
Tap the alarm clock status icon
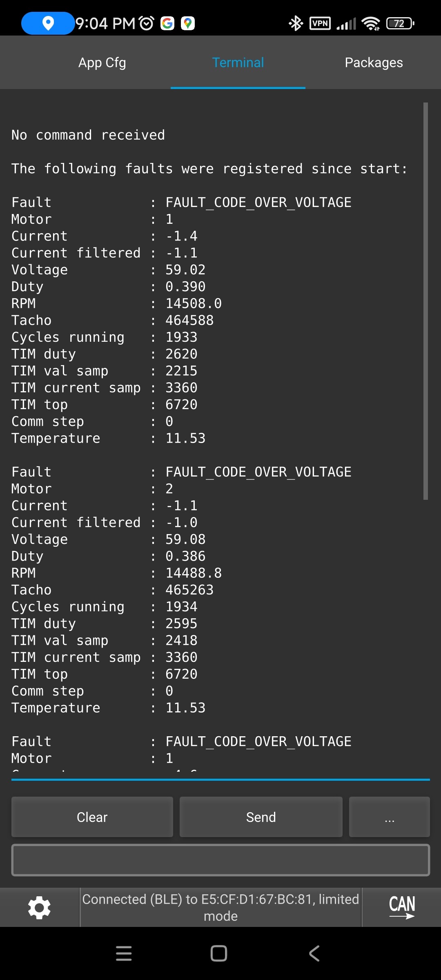(x=147, y=23)
